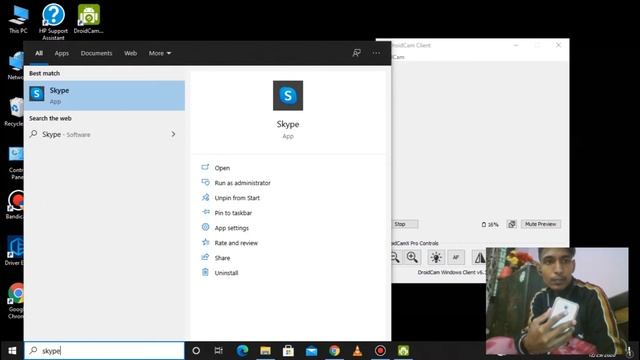Switch to the Web search tab
This screenshot has height=360, width=640.
pos(131,53)
